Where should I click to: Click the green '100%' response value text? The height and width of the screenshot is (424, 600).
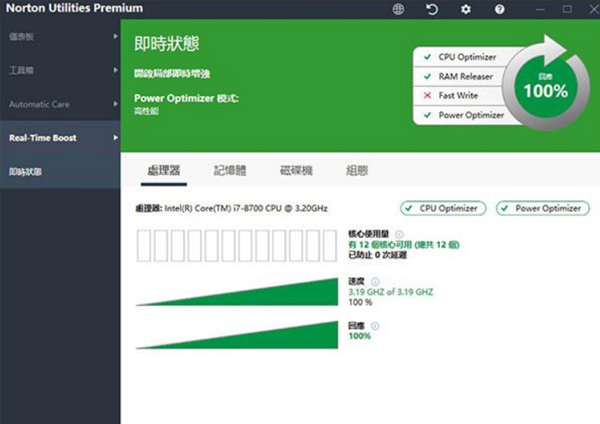tap(359, 336)
